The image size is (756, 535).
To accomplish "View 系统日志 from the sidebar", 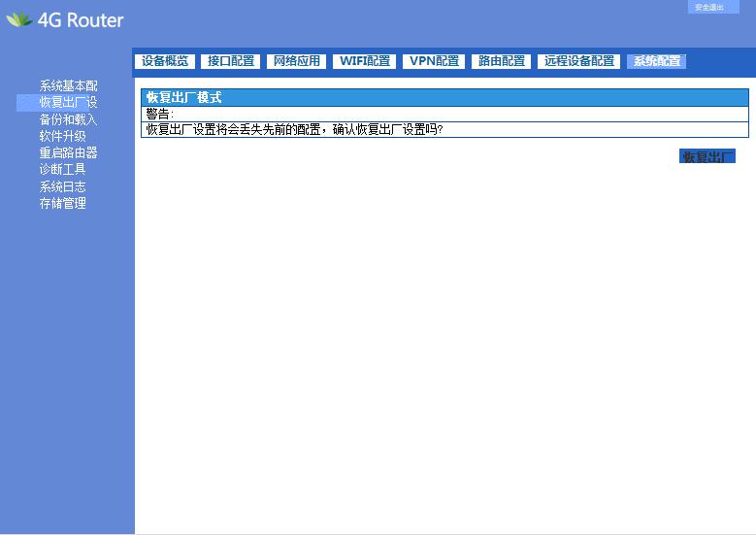I will click(62, 186).
